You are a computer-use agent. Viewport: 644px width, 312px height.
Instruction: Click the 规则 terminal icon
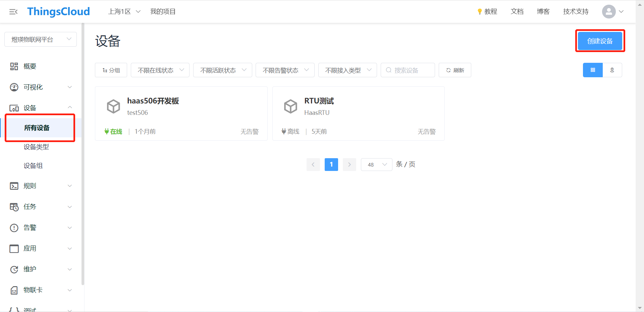[x=14, y=186]
